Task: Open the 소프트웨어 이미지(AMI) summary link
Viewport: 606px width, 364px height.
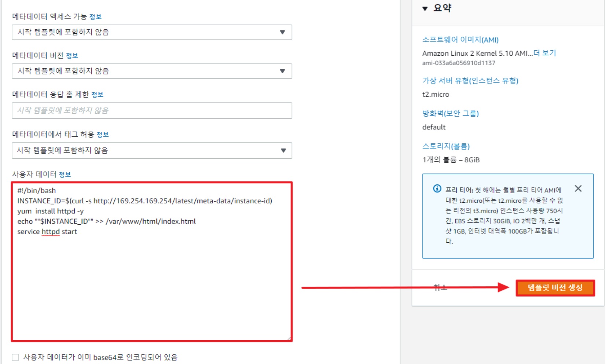Action: 460,40
